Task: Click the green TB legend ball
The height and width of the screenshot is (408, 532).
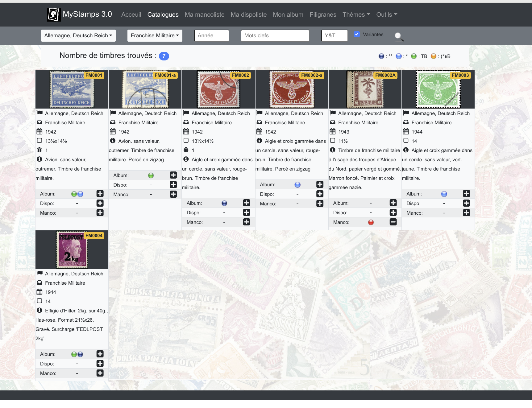Action: point(414,56)
